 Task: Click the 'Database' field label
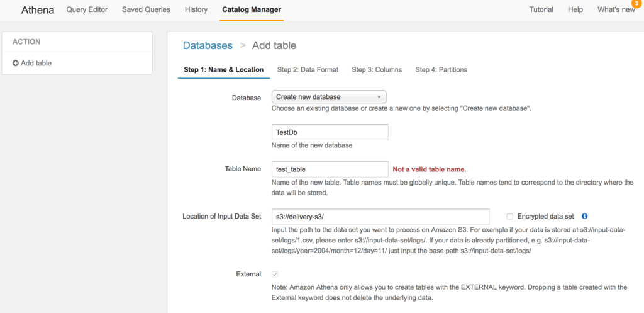(x=247, y=98)
